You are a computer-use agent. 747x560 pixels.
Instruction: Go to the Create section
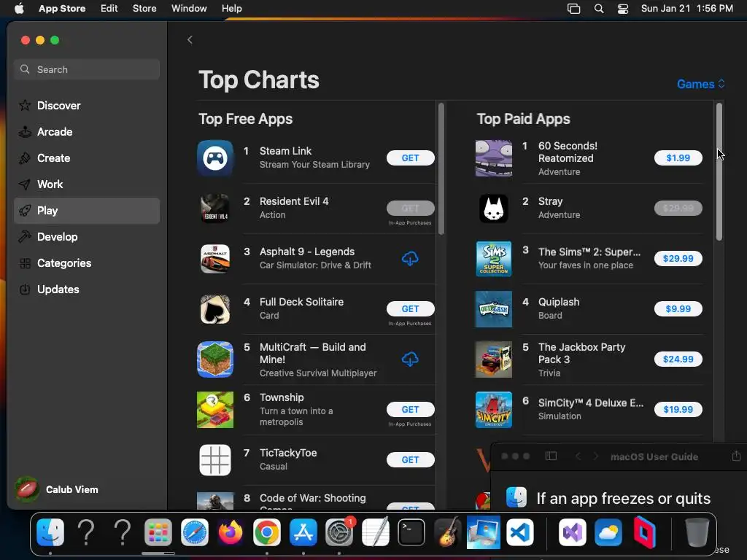pyautogui.click(x=87, y=158)
